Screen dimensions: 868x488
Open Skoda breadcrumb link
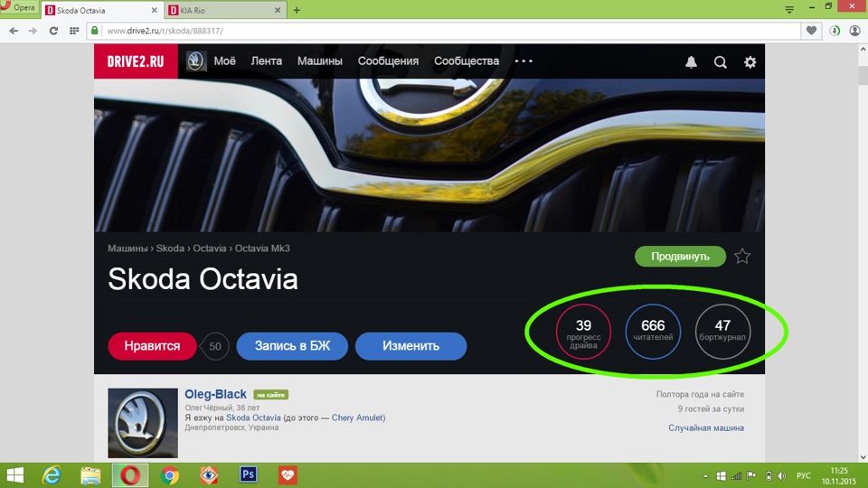click(170, 249)
